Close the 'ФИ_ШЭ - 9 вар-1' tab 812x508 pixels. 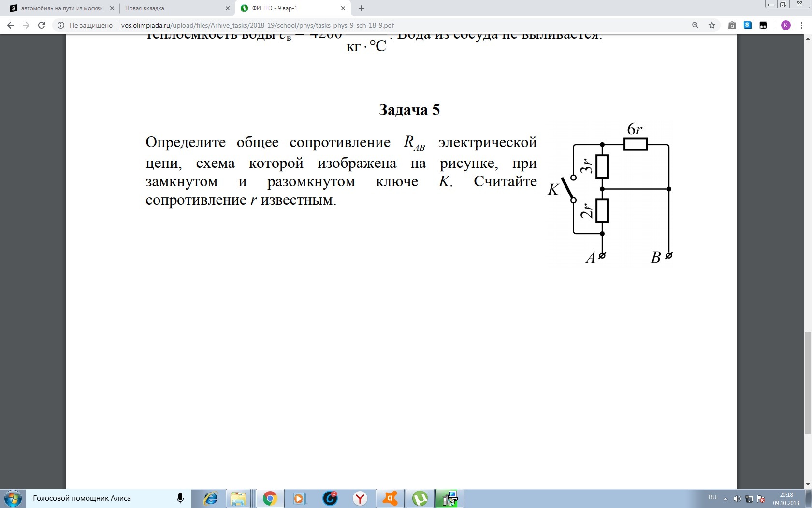[x=343, y=8]
